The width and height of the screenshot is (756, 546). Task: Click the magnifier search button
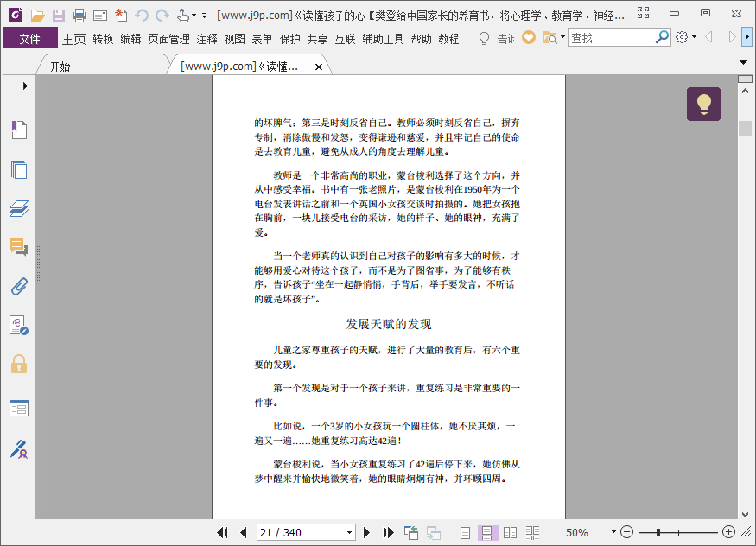click(663, 36)
